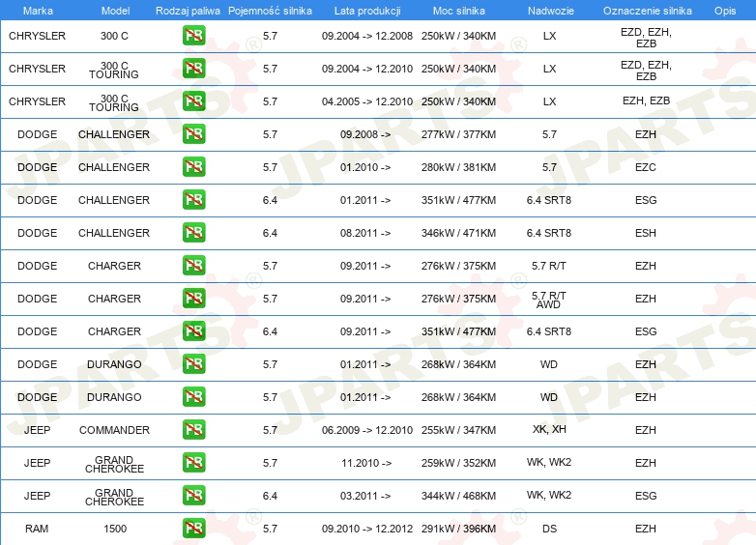Select '04.2005 -> 12.2010' production years cell
Screen dimensions: 756x545
click(x=367, y=101)
